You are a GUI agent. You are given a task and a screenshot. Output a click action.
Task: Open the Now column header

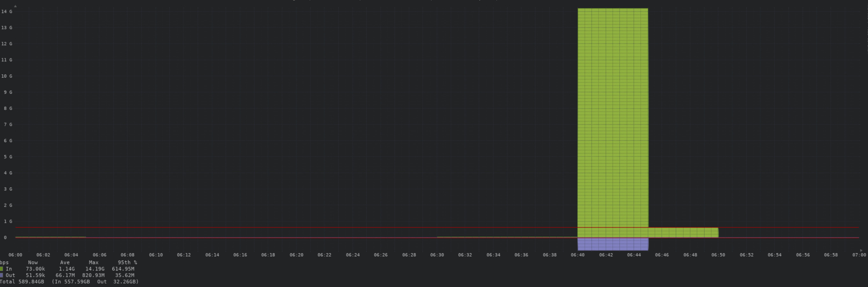33,262
